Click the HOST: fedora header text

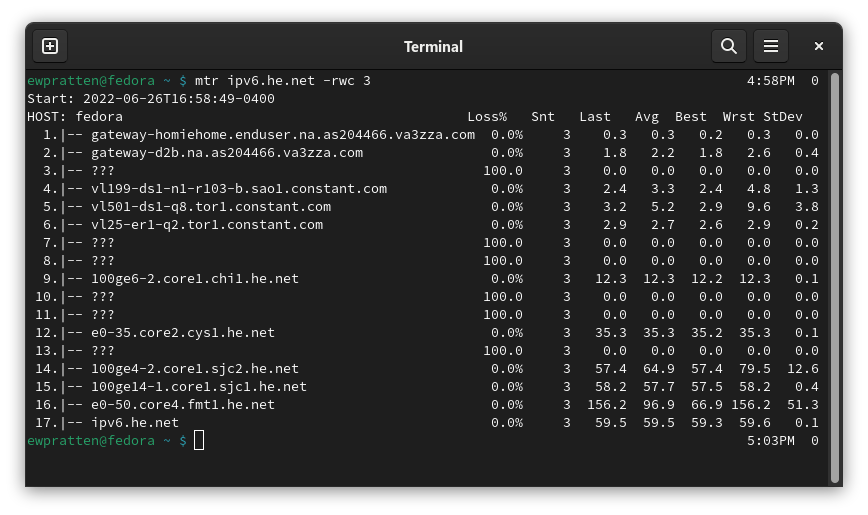point(75,117)
